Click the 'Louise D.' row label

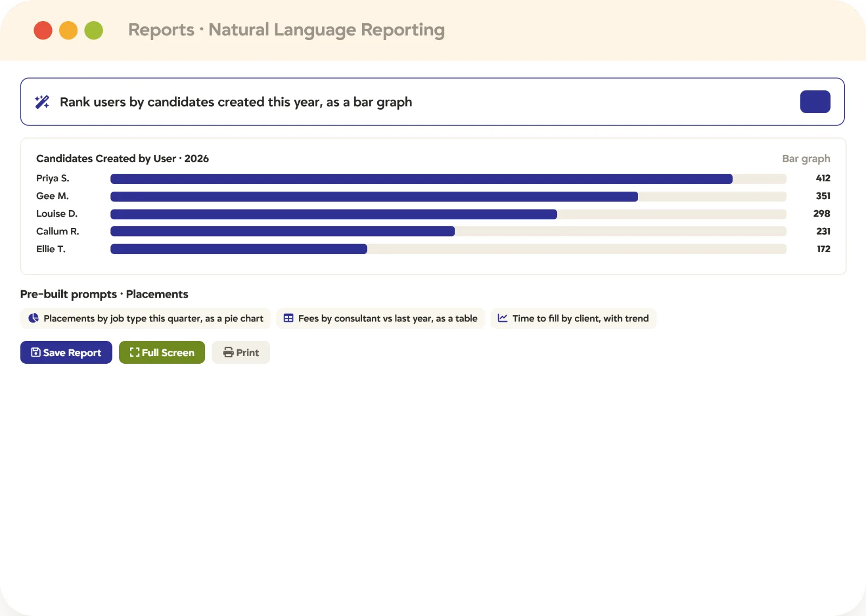pyautogui.click(x=57, y=214)
